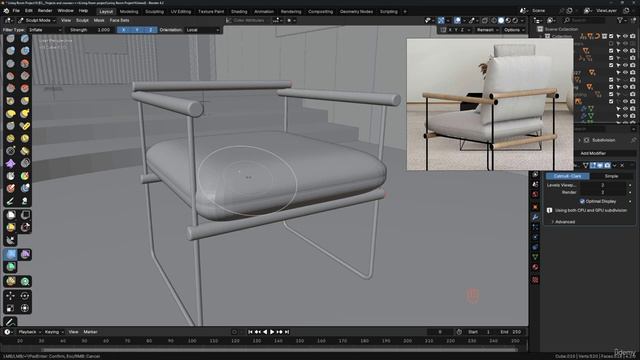The image size is (640, 360).
Task: Toggle modifier Render display camera icon
Action: coord(607,165)
